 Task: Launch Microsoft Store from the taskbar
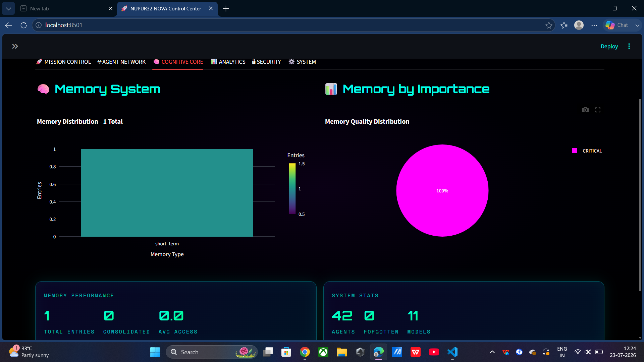pyautogui.click(x=286, y=352)
